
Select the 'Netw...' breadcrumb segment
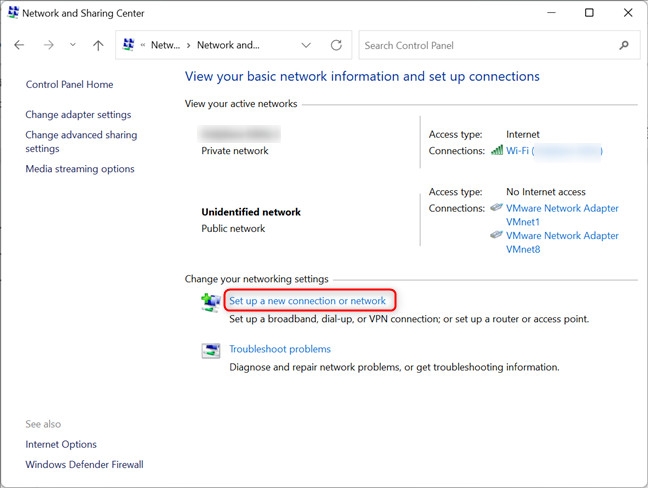coord(165,45)
